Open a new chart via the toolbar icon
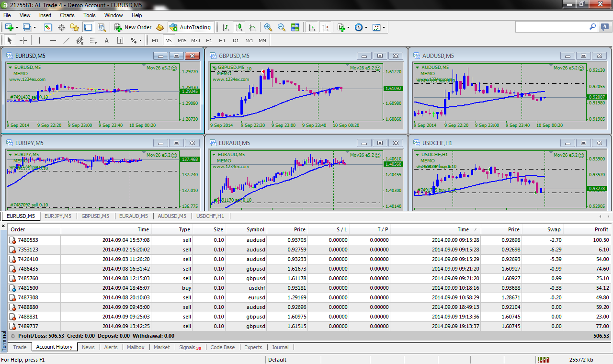This screenshot has height=364, width=613. tap(9, 27)
